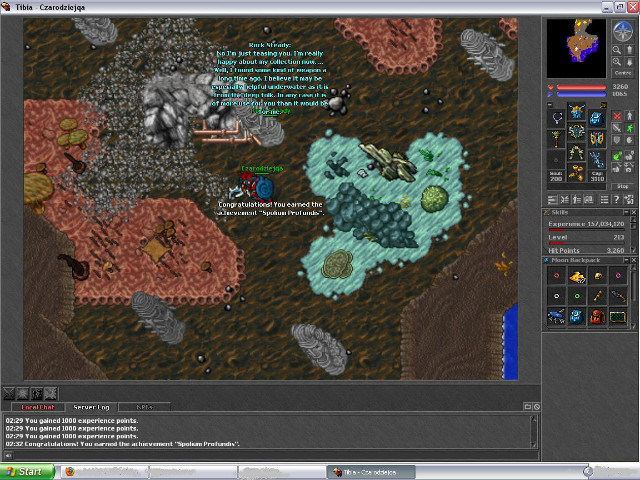Select the red backpack in Moon Backpack
The height and width of the screenshot is (480, 640).
tap(597, 316)
